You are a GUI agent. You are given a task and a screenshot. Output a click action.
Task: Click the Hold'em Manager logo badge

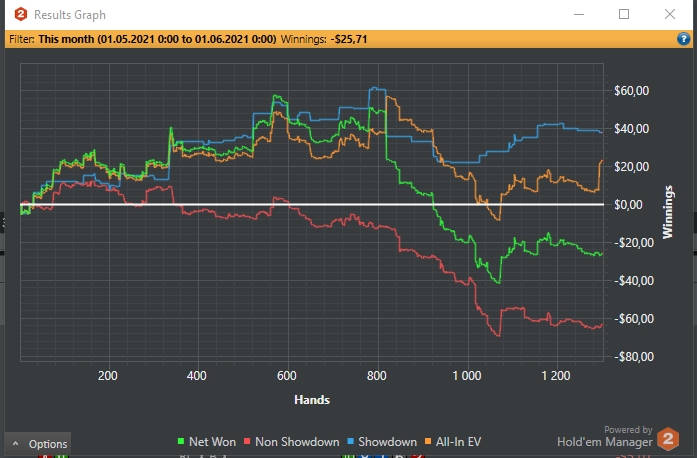click(x=668, y=439)
